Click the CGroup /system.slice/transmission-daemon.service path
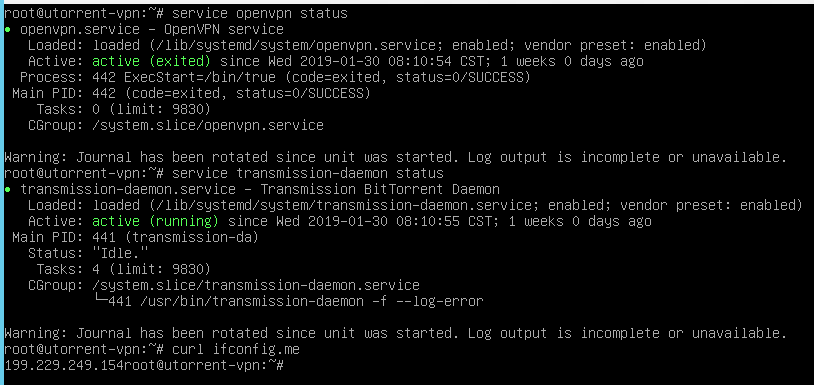This screenshot has width=814, height=385. [x=256, y=285]
